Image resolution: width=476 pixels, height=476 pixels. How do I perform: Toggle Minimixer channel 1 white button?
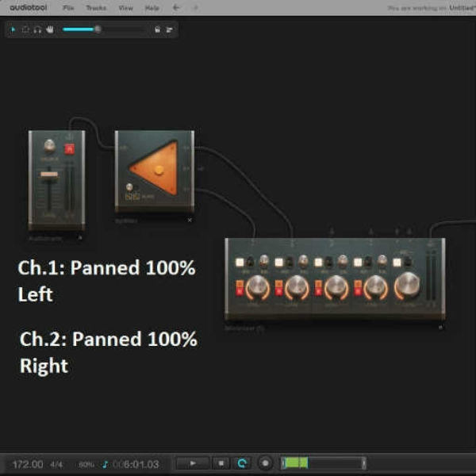click(x=240, y=262)
